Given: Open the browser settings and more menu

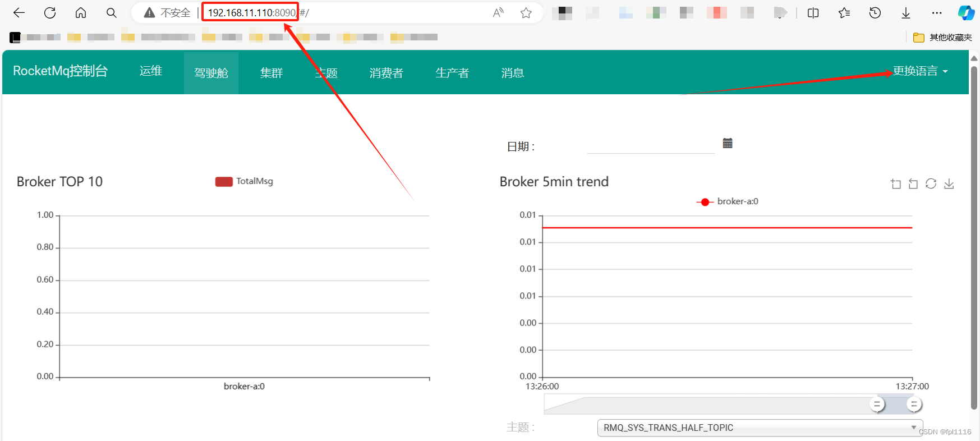Looking at the screenshot, I should 937,13.
